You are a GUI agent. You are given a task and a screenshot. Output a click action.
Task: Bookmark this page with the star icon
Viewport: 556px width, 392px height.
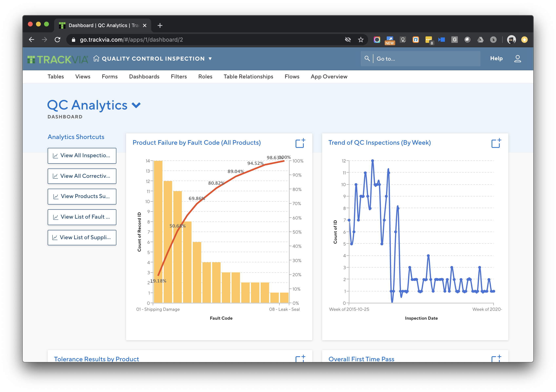361,39
